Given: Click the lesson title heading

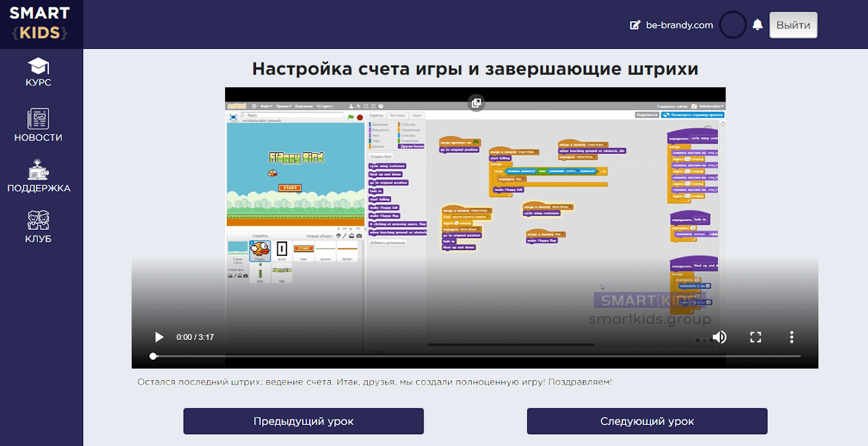Looking at the screenshot, I should [x=475, y=68].
